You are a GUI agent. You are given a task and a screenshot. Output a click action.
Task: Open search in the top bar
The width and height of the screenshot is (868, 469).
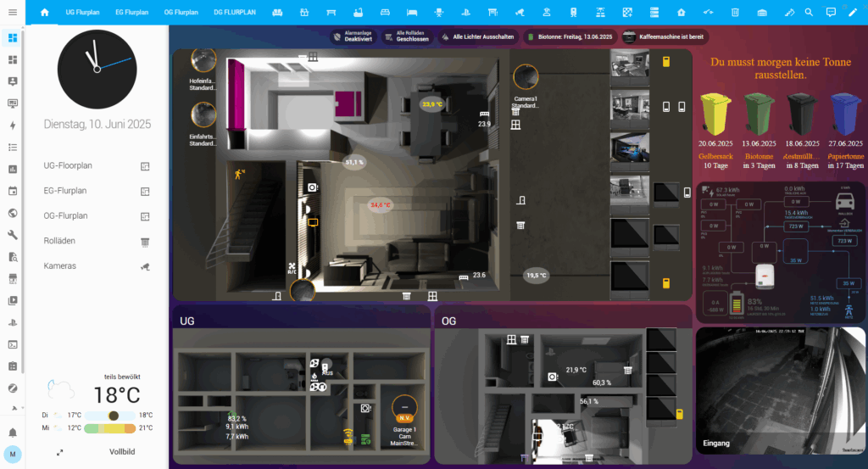[x=809, y=12]
